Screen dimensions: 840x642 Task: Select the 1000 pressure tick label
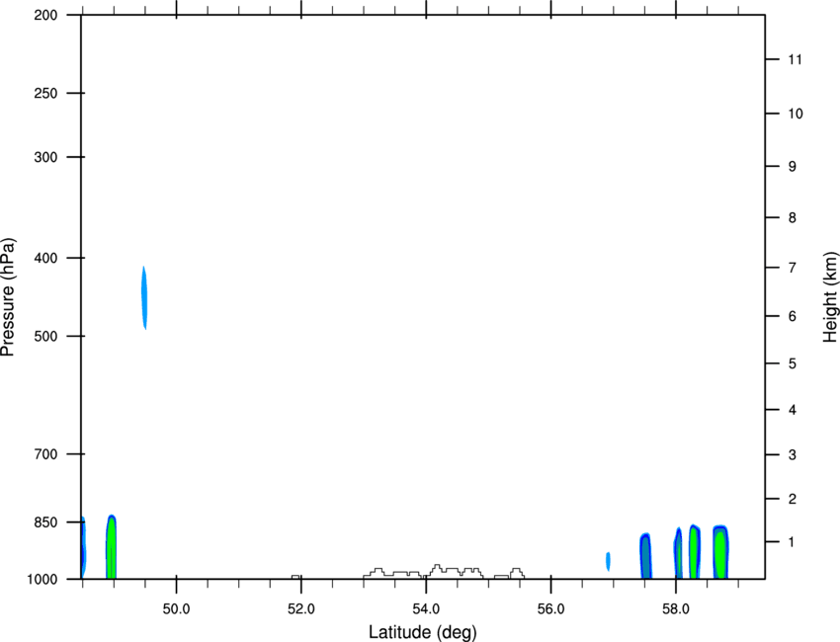point(42,580)
